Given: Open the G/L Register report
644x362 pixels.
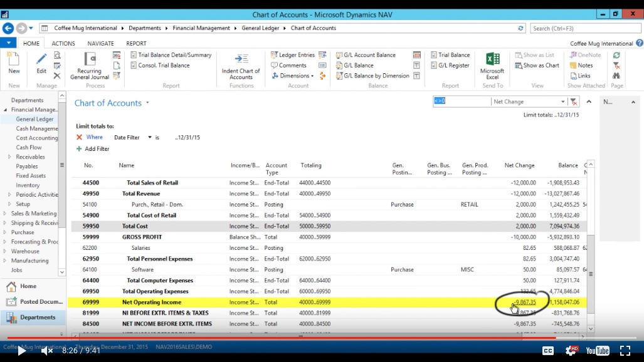Looking at the screenshot, I should pos(450,65).
